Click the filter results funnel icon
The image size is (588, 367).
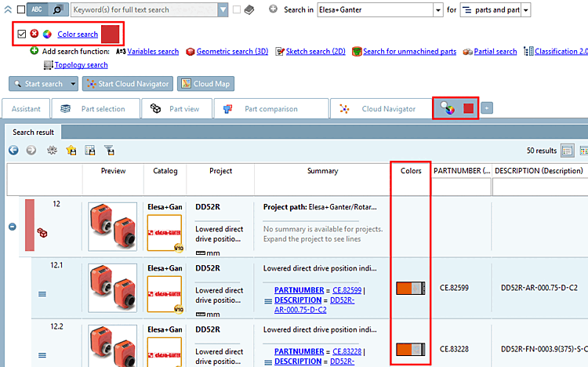tap(109, 151)
